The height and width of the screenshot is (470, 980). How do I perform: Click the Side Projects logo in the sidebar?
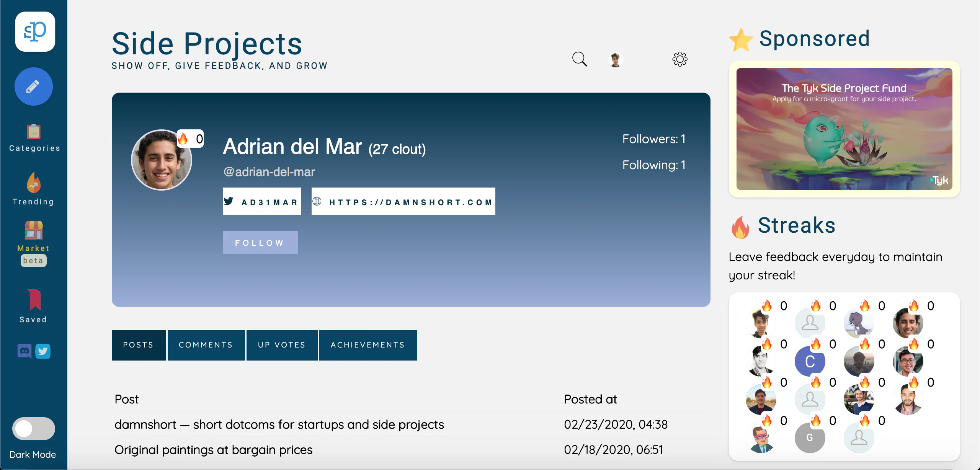(35, 31)
